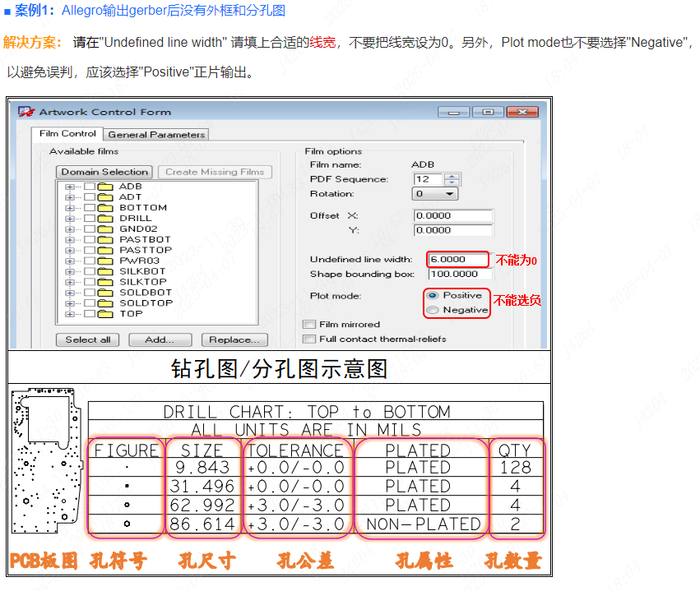Click the SILKBOT folder icon

click(x=105, y=271)
